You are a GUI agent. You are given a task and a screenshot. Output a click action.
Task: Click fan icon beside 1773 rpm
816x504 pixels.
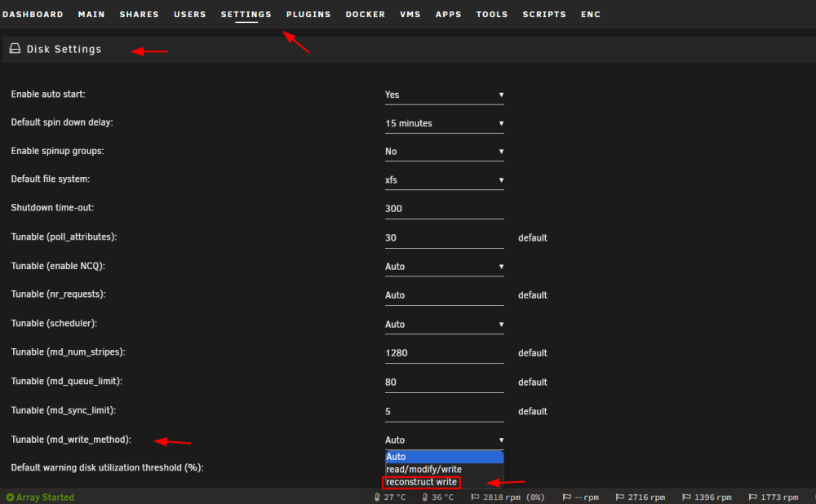752,497
